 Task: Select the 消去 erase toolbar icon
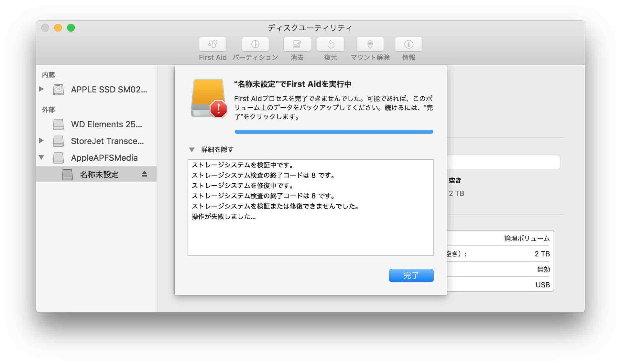point(297,44)
